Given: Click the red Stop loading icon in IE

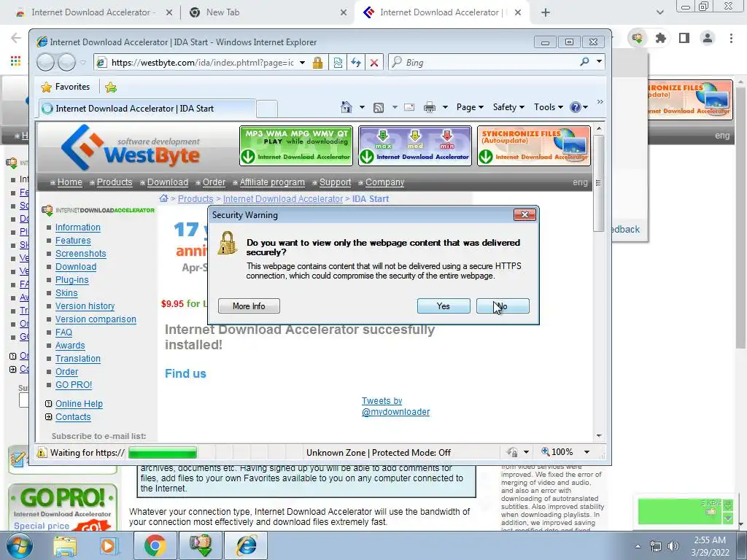Looking at the screenshot, I should (x=374, y=63).
